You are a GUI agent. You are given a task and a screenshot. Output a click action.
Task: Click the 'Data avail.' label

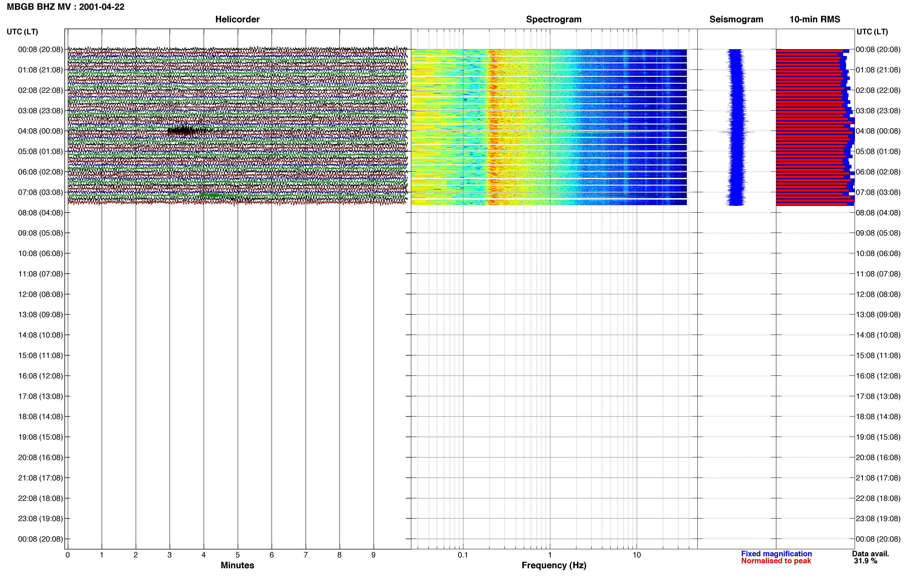(870, 554)
